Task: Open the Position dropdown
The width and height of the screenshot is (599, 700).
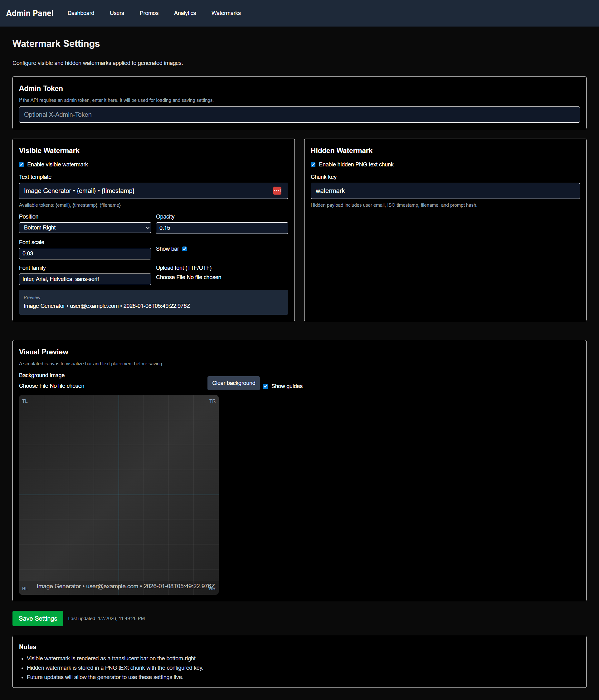Action: click(x=85, y=228)
